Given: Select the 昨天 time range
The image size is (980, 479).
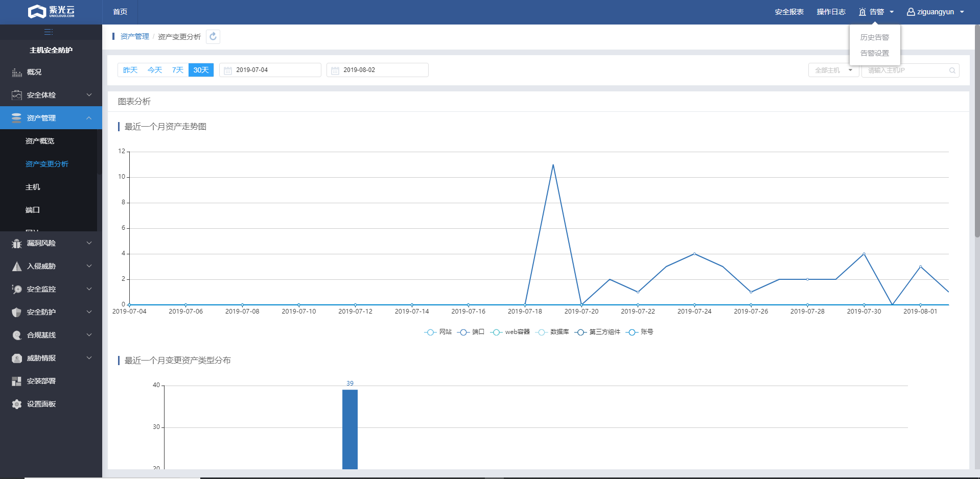Looking at the screenshot, I should click(130, 70).
